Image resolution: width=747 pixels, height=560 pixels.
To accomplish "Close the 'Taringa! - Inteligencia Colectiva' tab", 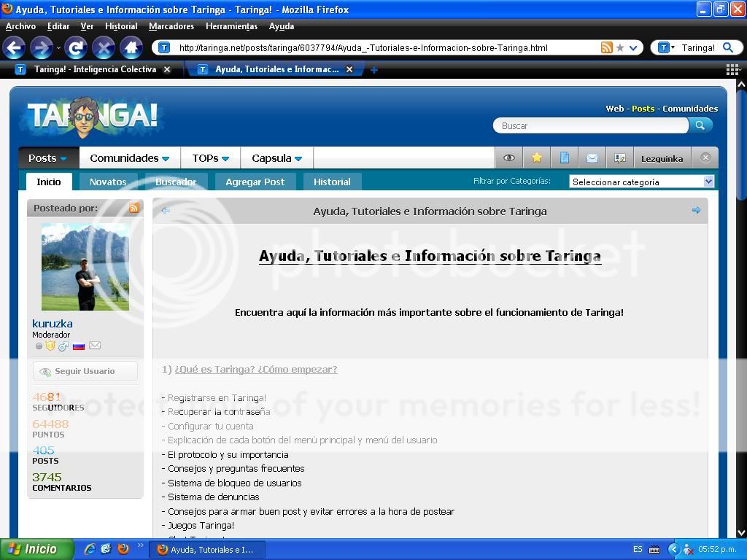I will 167,69.
